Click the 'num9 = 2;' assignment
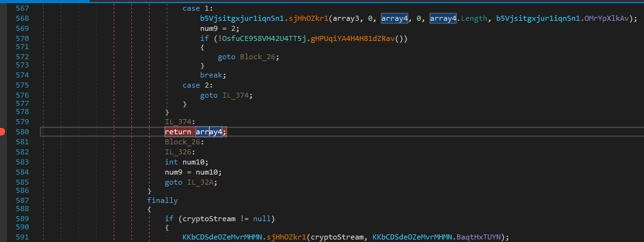 coord(220,29)
